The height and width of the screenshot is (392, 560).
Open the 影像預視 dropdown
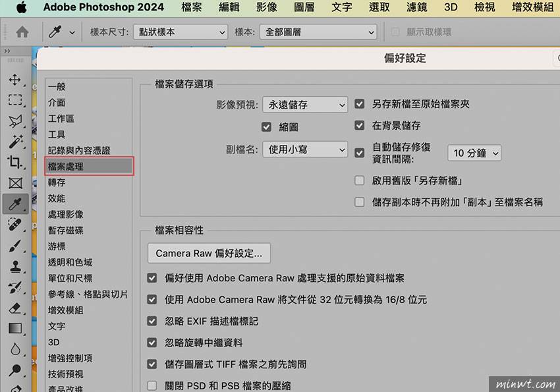(x=304, y=104)
